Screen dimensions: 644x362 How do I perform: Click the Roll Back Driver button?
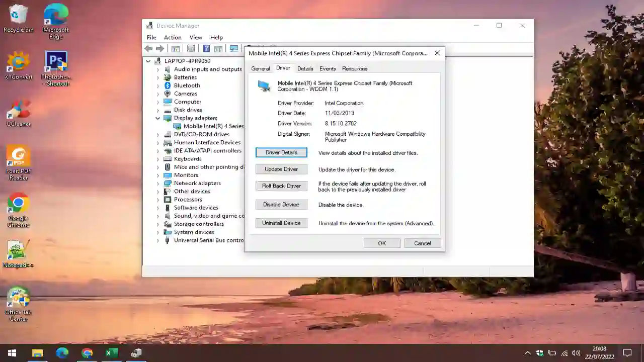tap(281, 186)
